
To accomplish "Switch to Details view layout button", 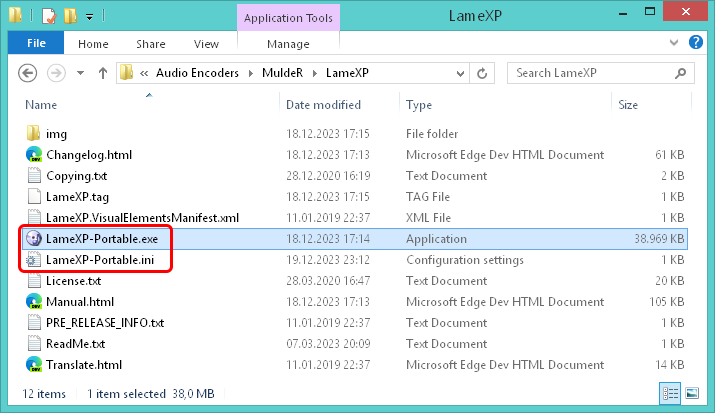I will point(670,393).
